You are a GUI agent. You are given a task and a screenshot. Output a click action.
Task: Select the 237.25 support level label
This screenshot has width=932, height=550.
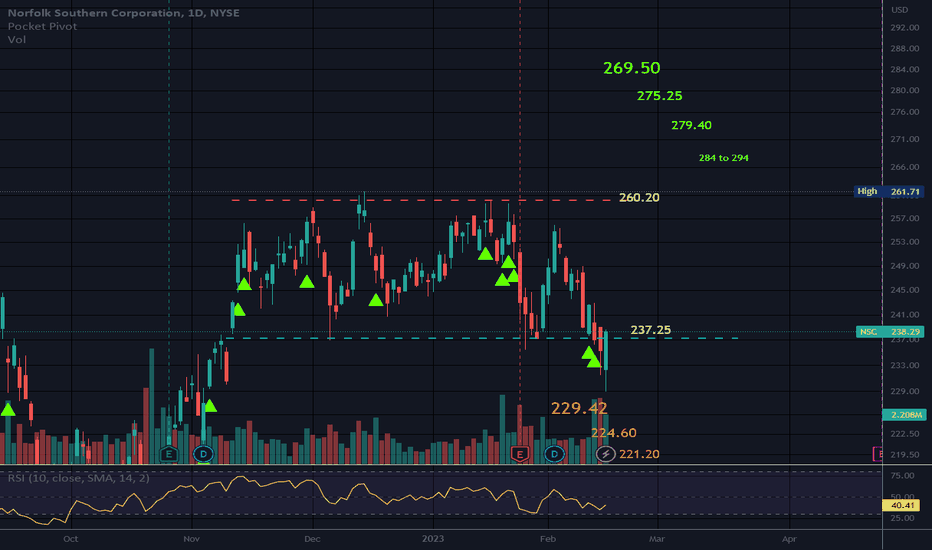click(x=650, y=330)
